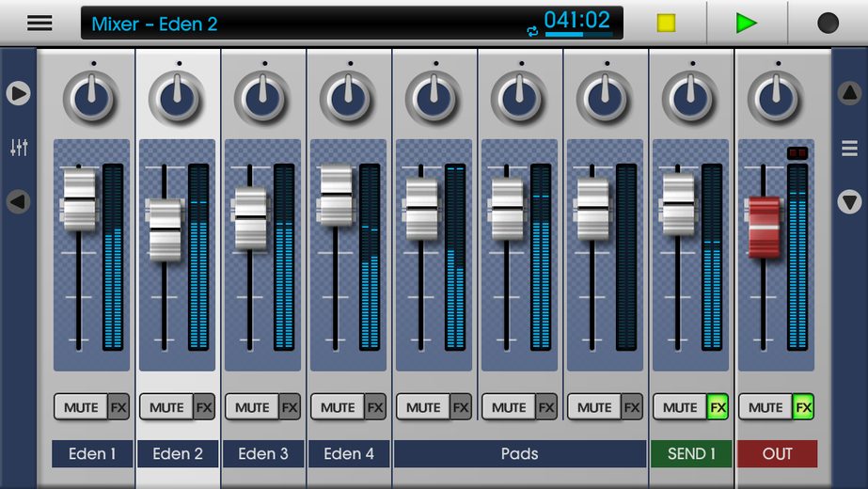Toggle FX on third Pads channel
868x489 pixels.
tap(632, 407)
